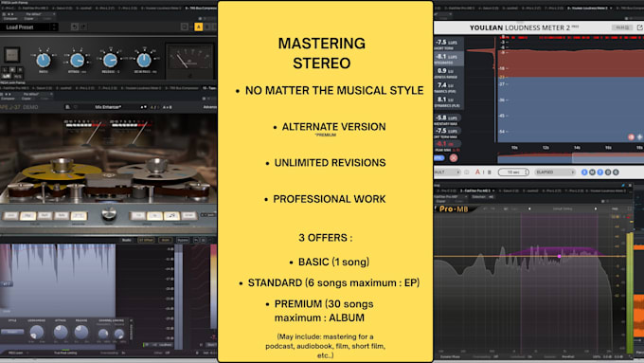Toggle True Peak Limiting in limiter footer
Viewport: 644px width, 363px height.
[65, 353]
